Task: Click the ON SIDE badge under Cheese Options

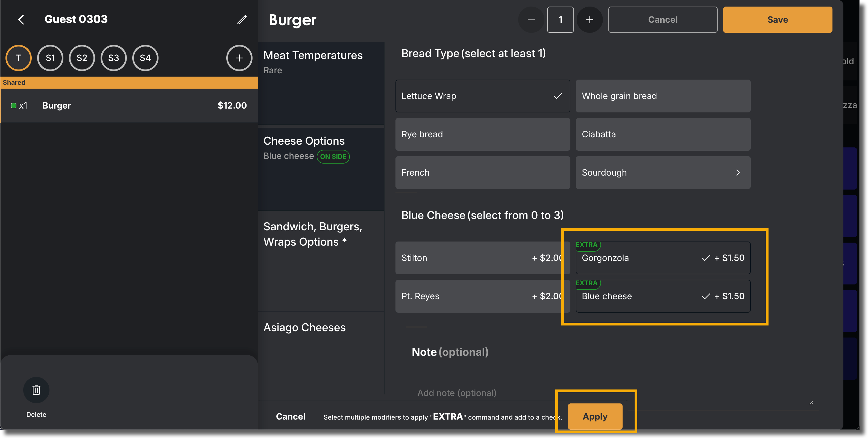Action: click(333, 157)
